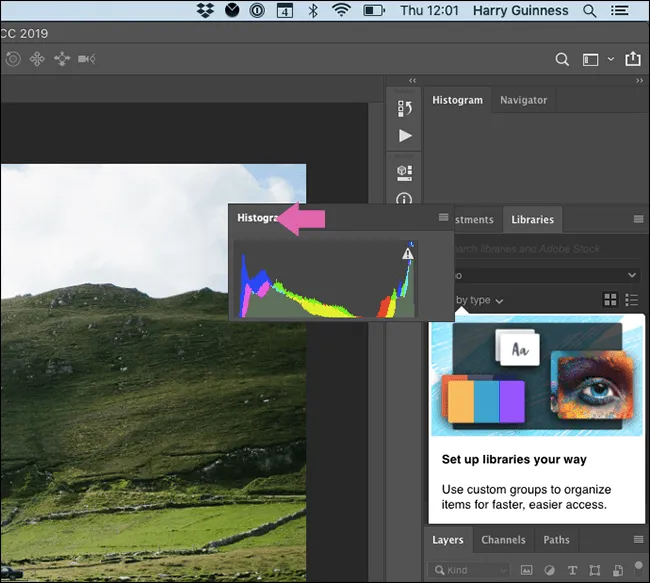Image resolution: width=650 pixels, height=583 pixels.
Task: Switch to the Channels tab
Action: [503, 540]
